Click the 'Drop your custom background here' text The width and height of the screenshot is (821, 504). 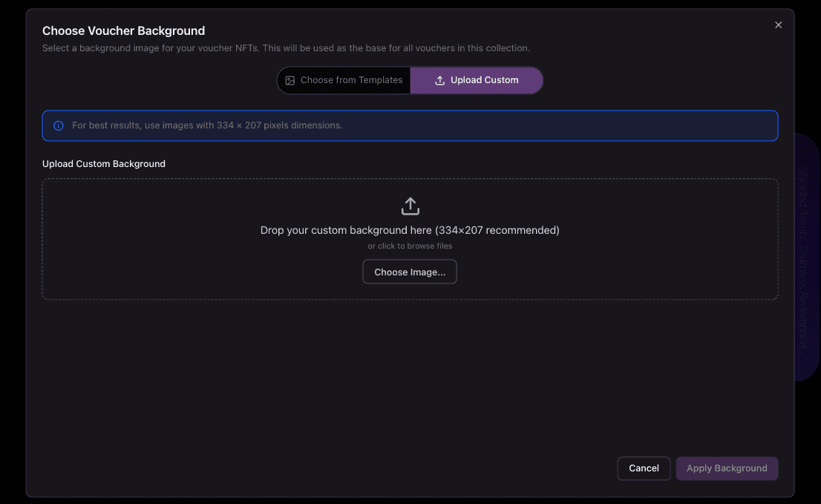coord(410,230)
